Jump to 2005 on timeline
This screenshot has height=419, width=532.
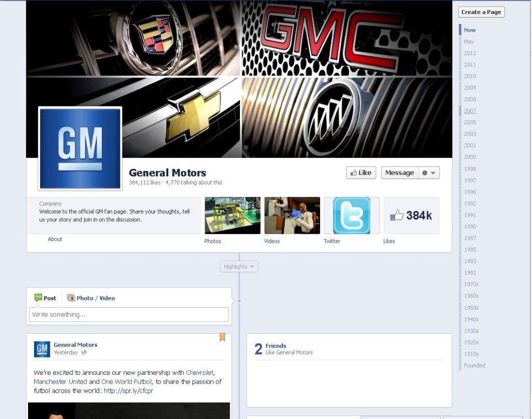point(470,122)
